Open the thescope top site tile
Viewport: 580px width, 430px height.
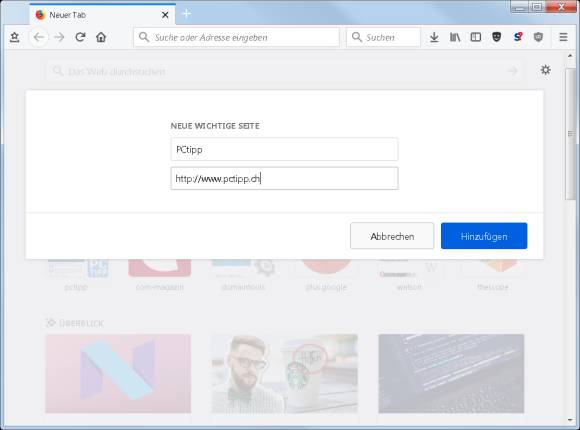click(493, 275)
